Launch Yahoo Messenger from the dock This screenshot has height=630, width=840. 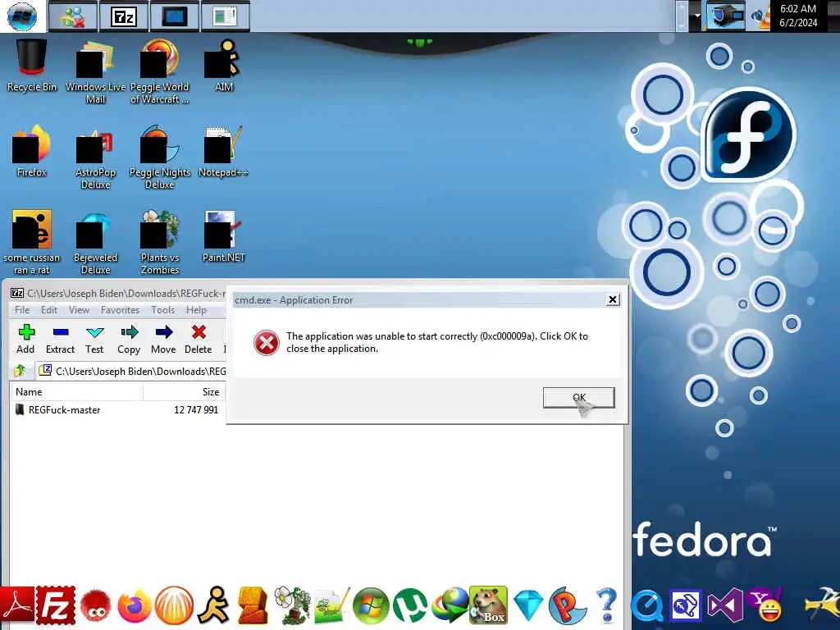(765, 606)
